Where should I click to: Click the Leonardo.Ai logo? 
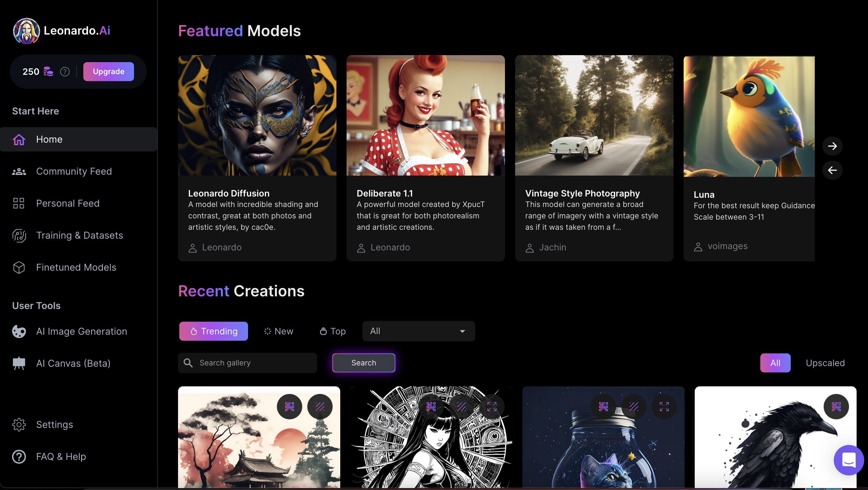click(61, 31)
